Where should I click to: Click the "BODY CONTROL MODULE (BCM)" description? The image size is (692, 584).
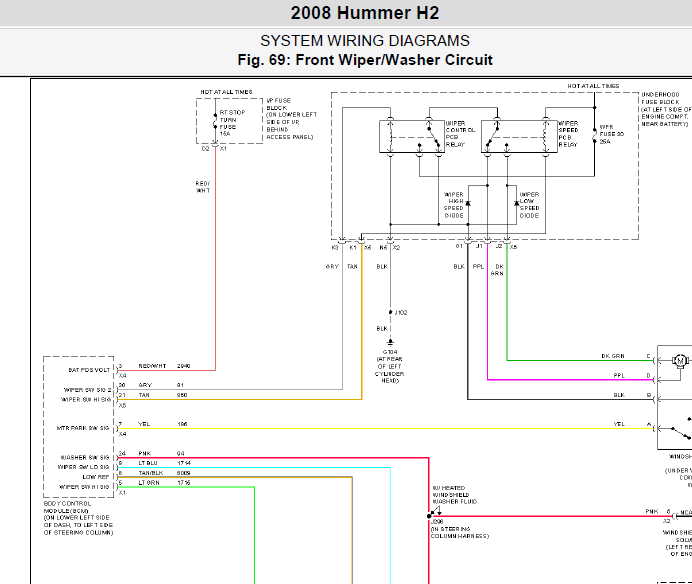coord(78,518)
